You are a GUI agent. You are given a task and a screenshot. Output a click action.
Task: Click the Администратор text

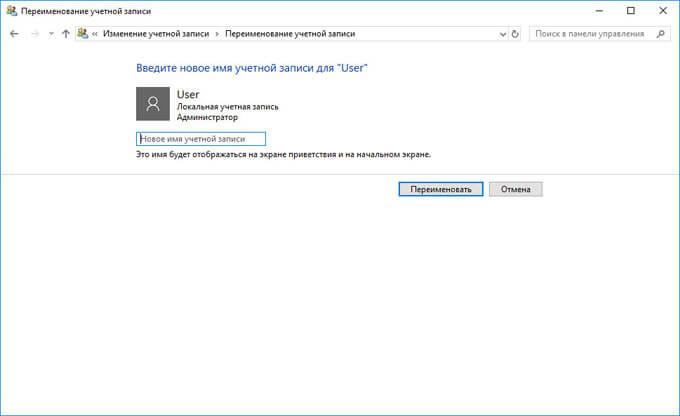pyautogui.click(x=207, y=117)
